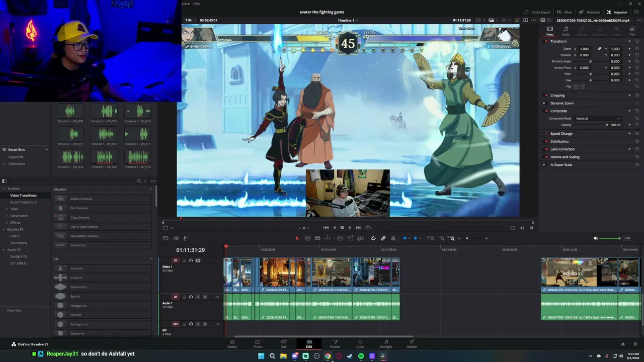The width and height of the screenshot is (644, 362).
Task: Select the Audio Transitions toolbox item
Action: (x=23, y=202)
